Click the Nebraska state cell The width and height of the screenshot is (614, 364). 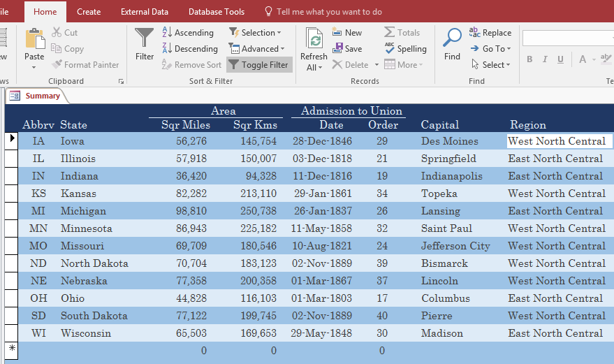(x=84, y=281)
